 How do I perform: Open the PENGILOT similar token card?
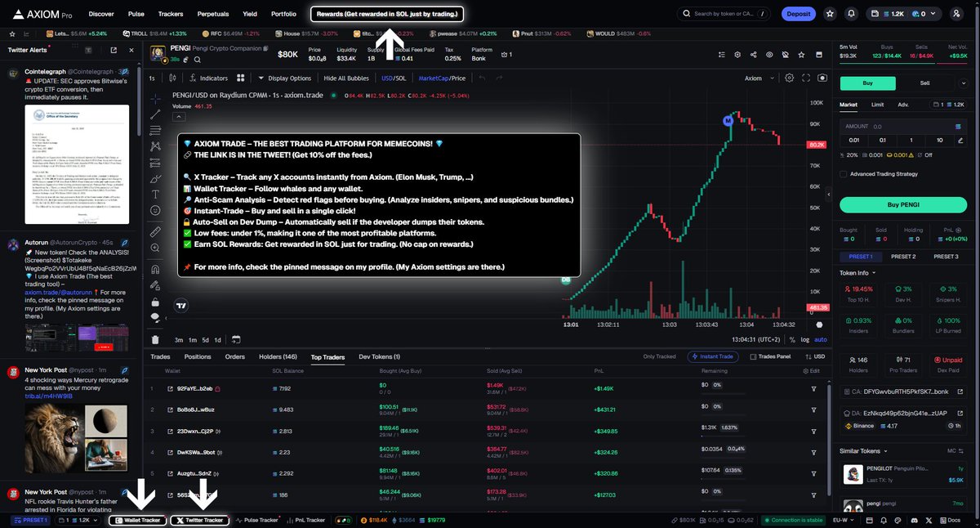(x=903, y=474)
